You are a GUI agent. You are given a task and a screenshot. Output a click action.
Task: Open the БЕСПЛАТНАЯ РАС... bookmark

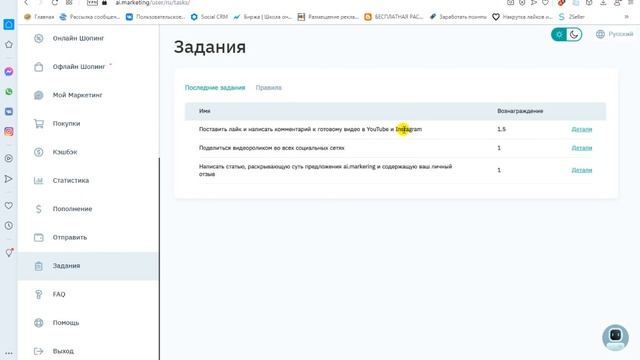(x=394, y=17)
